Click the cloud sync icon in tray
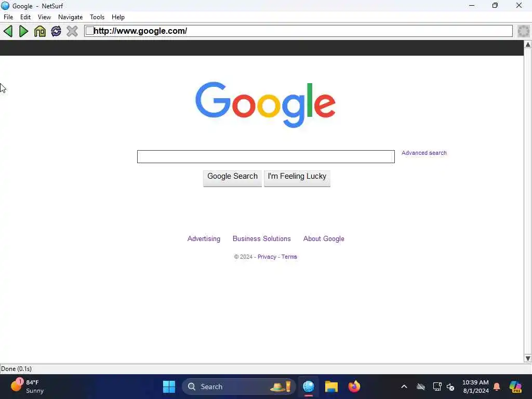The image size is (532, 399). point(421,387)
